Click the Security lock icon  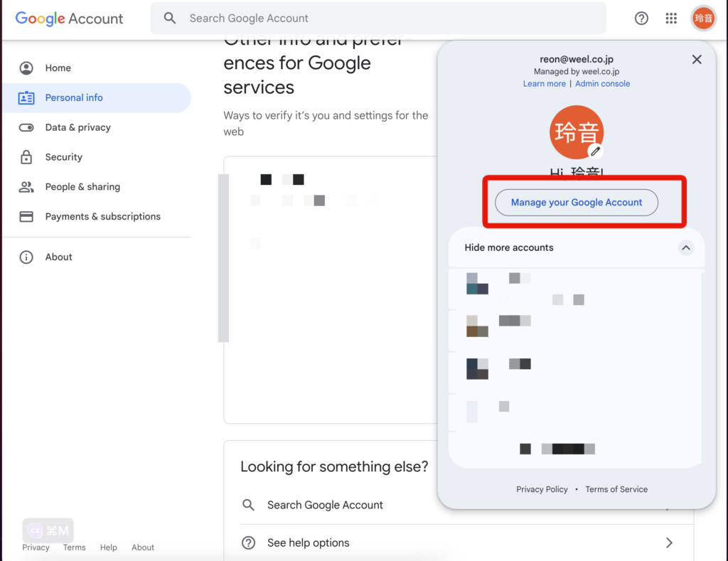26,157
